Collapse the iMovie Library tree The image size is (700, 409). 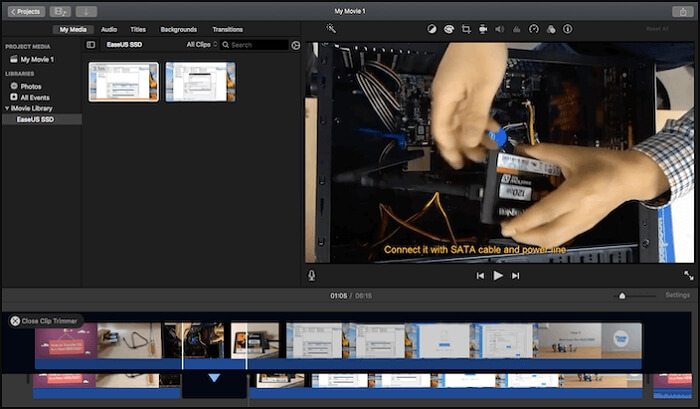[x=8, y=108]
